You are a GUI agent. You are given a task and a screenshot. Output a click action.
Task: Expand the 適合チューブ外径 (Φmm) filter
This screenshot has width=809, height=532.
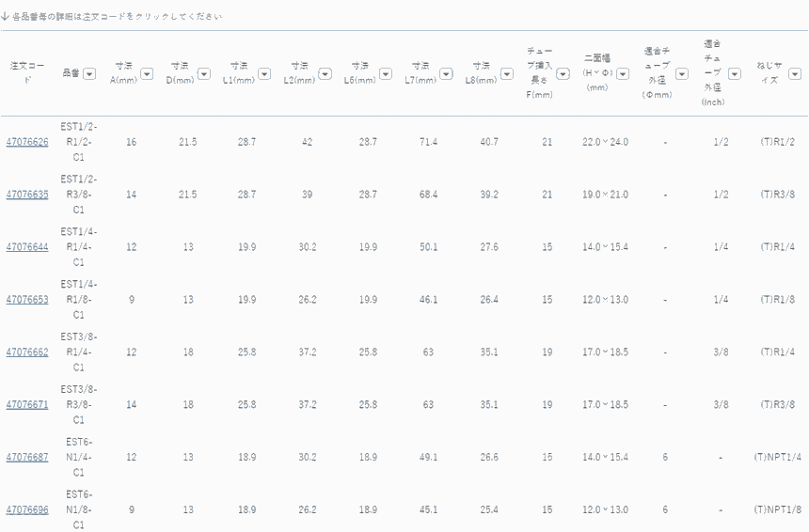click(x=682, y=73)
